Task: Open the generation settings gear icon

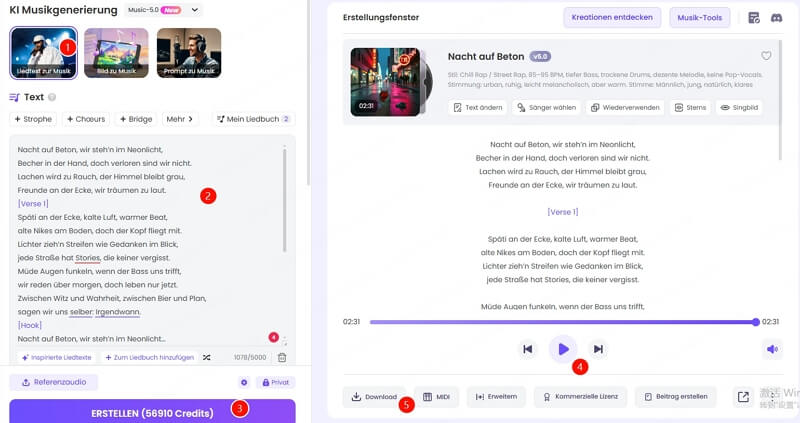Action: (244, 382)
